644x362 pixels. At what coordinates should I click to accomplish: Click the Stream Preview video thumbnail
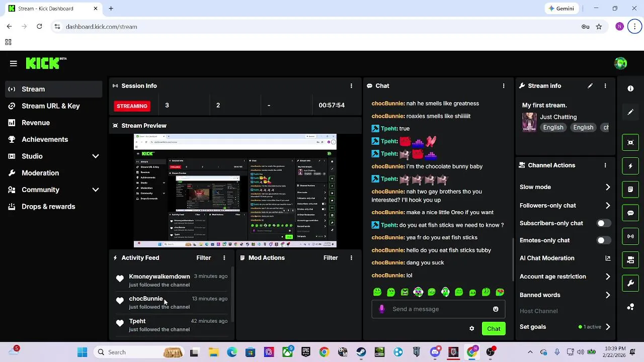coord(235,191)
